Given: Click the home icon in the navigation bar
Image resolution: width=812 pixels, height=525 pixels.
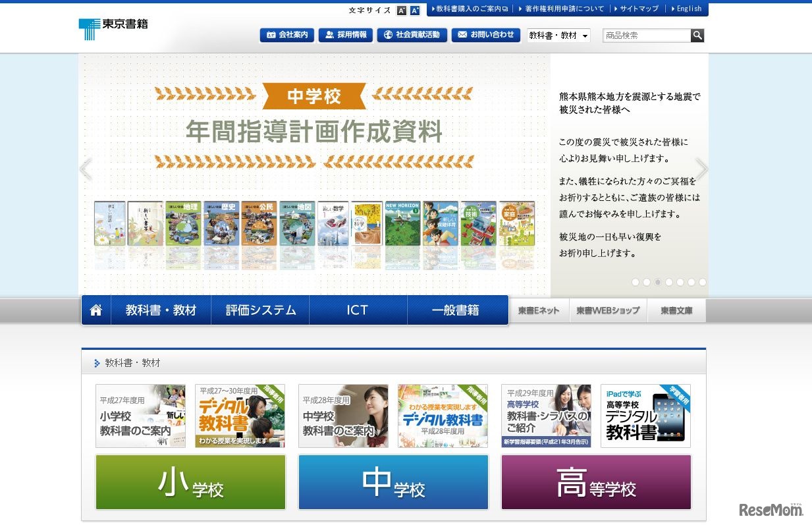Looking at the screenshot, I should (x=96, y=310).
